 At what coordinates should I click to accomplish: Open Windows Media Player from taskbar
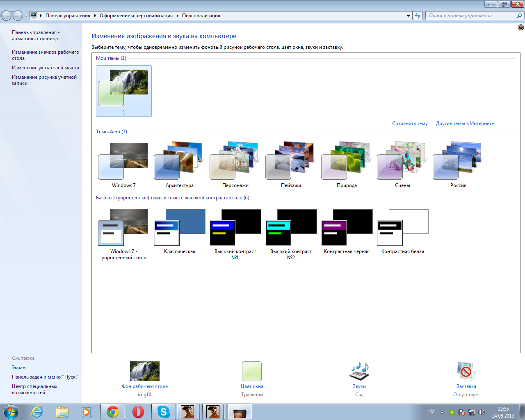pyautogui.click(x=87, y=412)
